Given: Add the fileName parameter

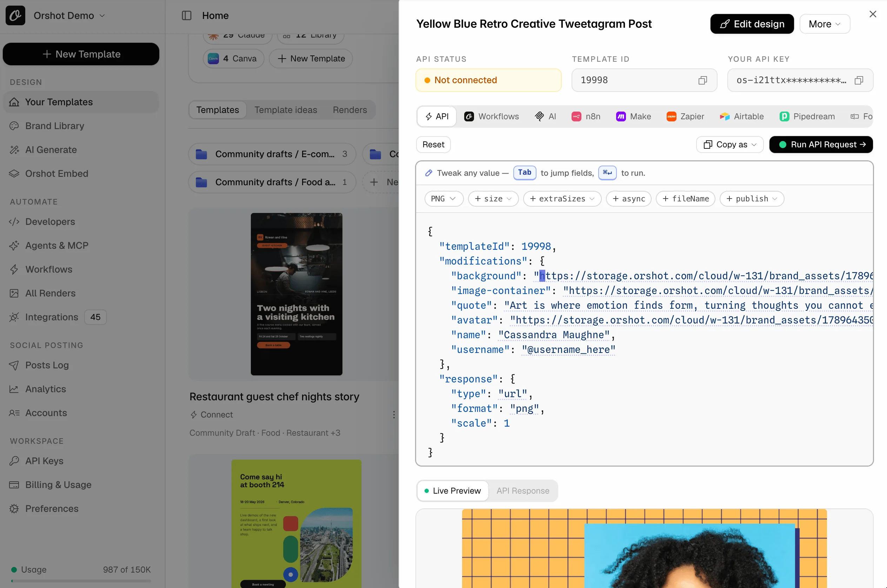Looking at the screenshot, I should pyautogui.click(x=685, y=199).
